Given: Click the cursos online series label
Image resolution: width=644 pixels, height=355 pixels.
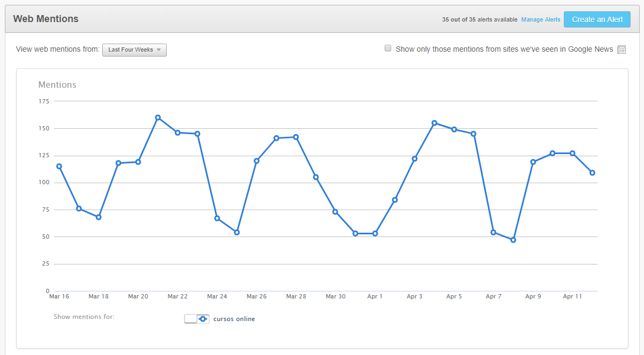Looking at the screenshot, I should (234, 318).
